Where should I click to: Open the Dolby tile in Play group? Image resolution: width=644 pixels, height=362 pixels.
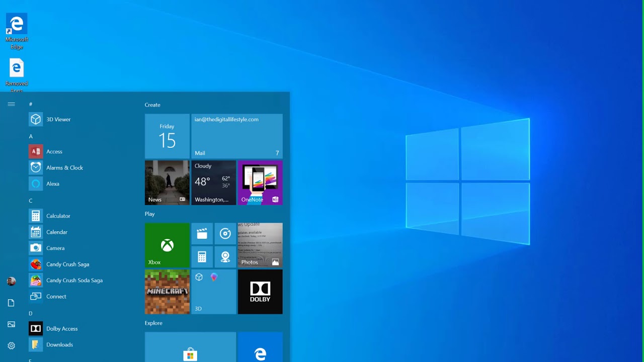pos(260,292)
